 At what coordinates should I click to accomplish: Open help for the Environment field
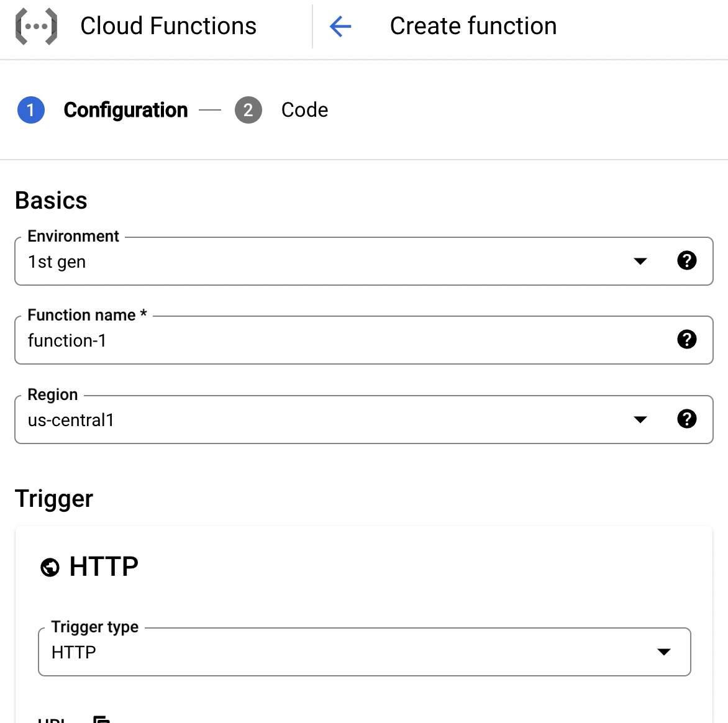point(687,261)
